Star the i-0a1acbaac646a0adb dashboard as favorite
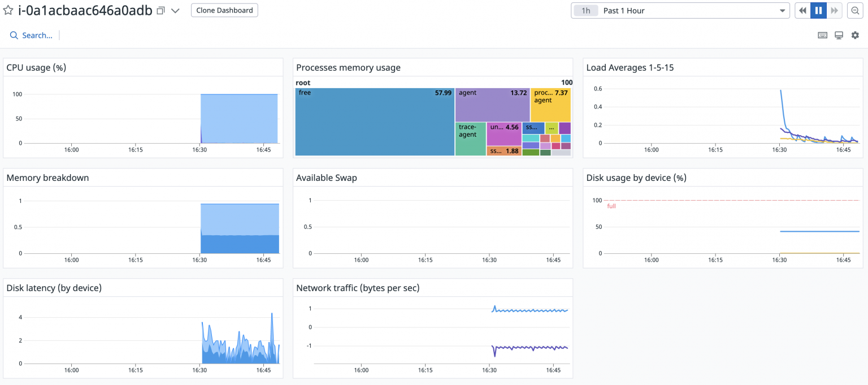This screenshot has height=385, width=868. pyautogui.click(x=8, y=10)
